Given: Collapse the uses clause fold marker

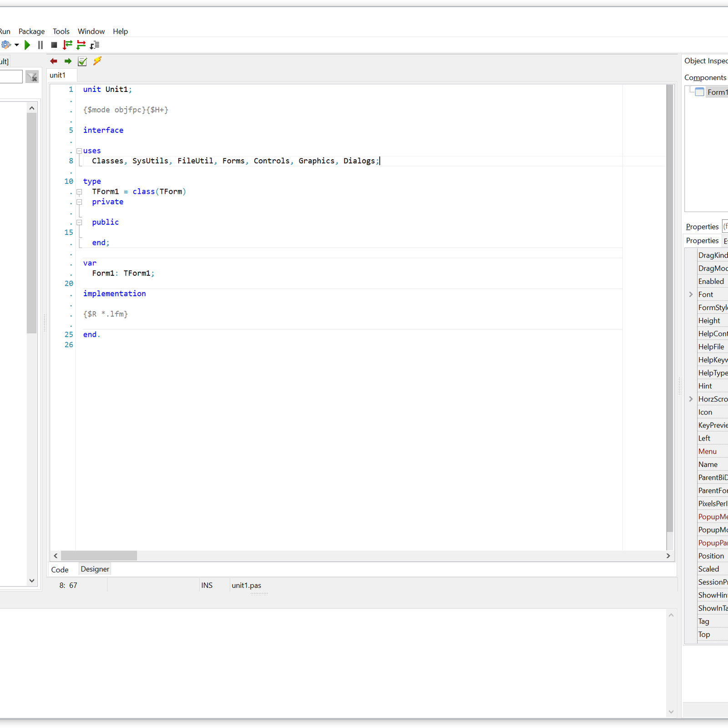Looking at the screenshot, I should pos(79,151).
